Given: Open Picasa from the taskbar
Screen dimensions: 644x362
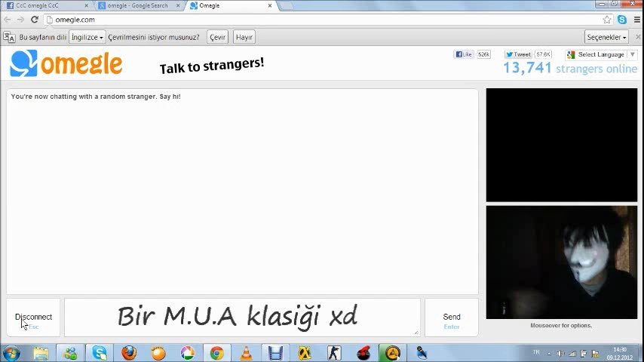Looking at the screenshot, I should (x=188, y=353).
